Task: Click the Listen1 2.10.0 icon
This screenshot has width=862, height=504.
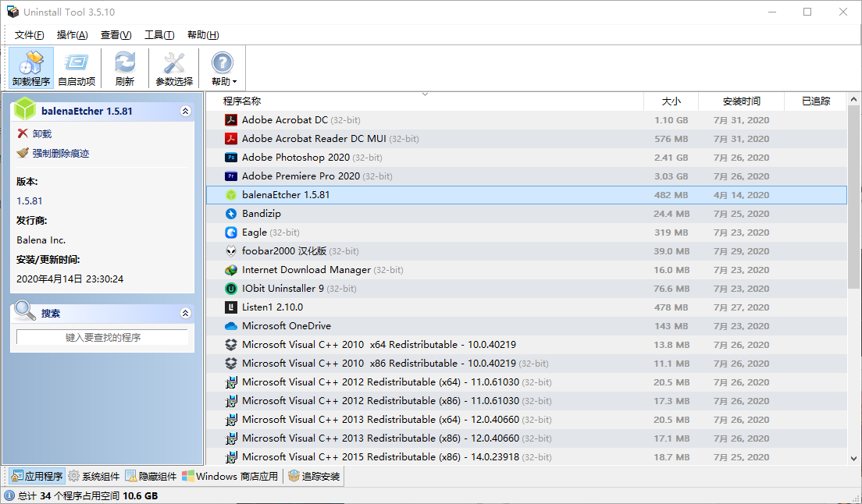Action: coord(231,307)
